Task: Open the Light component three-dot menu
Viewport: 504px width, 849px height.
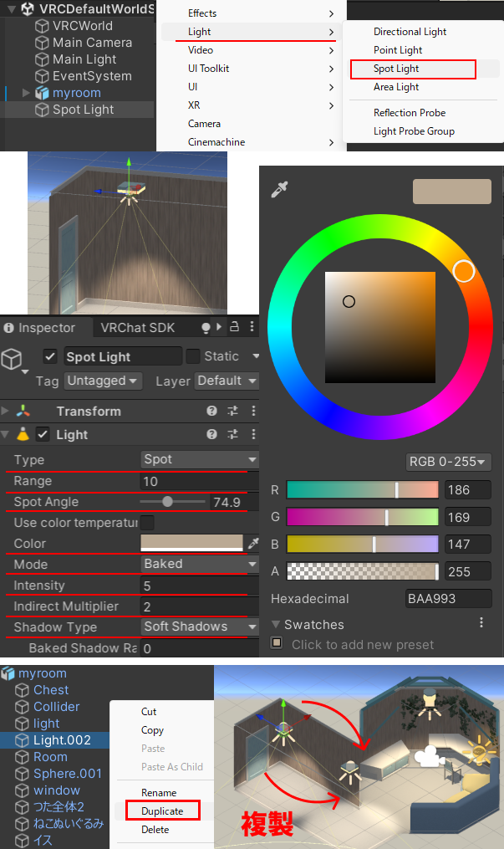Action: (253, 435)
